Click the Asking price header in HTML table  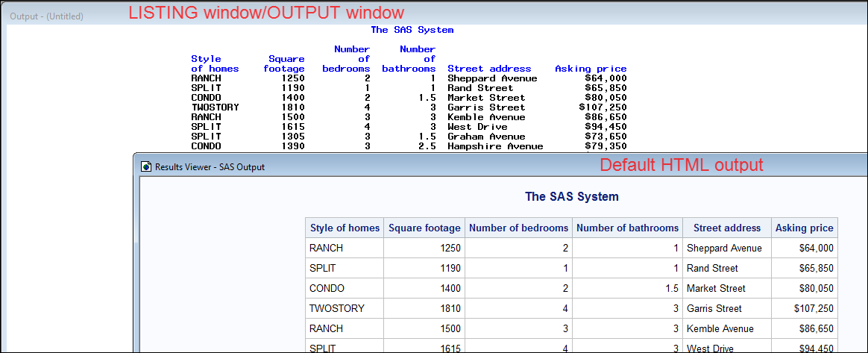click(804, 228)
